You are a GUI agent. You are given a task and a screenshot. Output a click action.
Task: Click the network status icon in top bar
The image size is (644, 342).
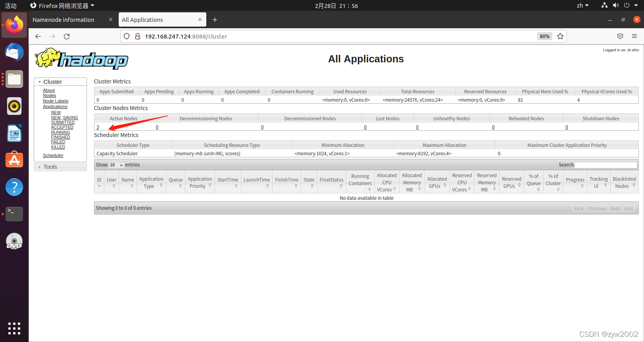604,5
